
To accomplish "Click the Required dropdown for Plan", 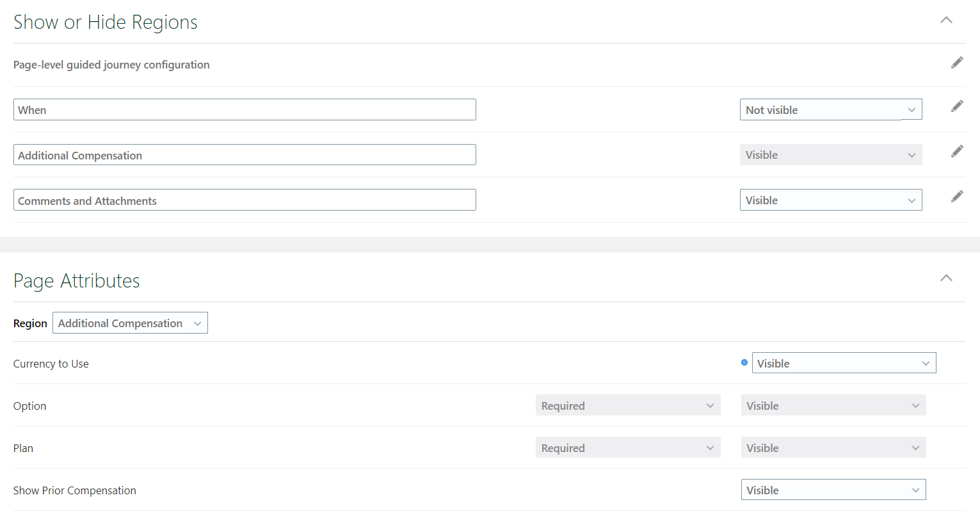I will point(627,447).
